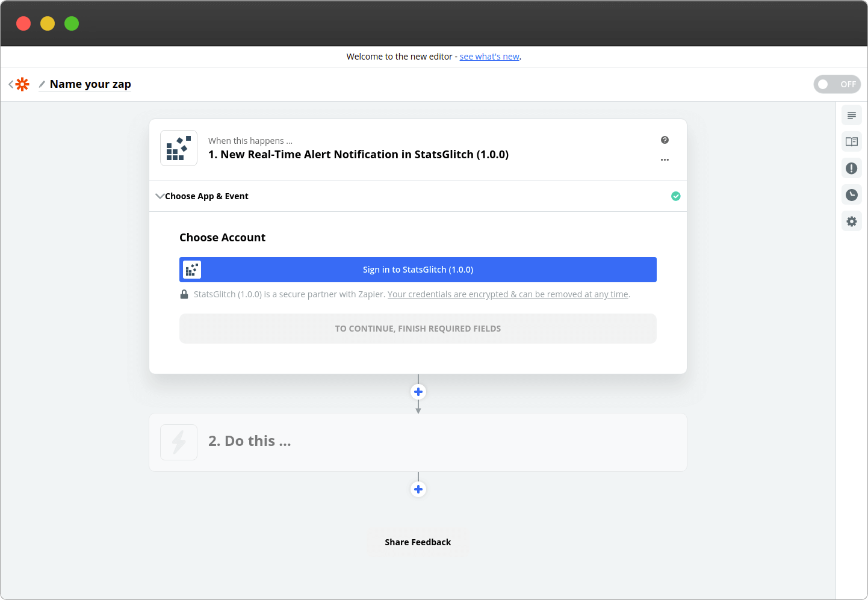
Task: Open the book guide icon in sidebar
Action: (852, 142)
